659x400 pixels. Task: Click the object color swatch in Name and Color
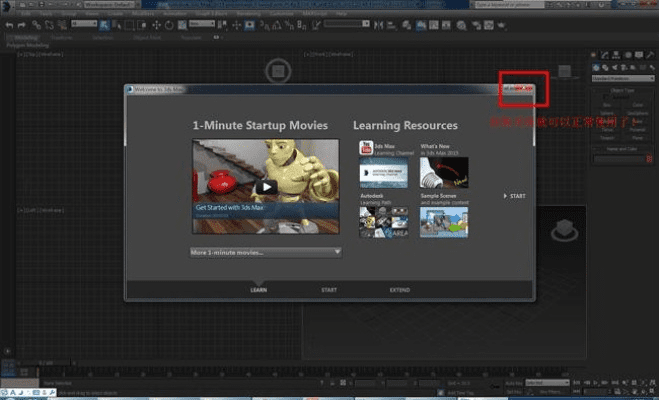(648, 158)
